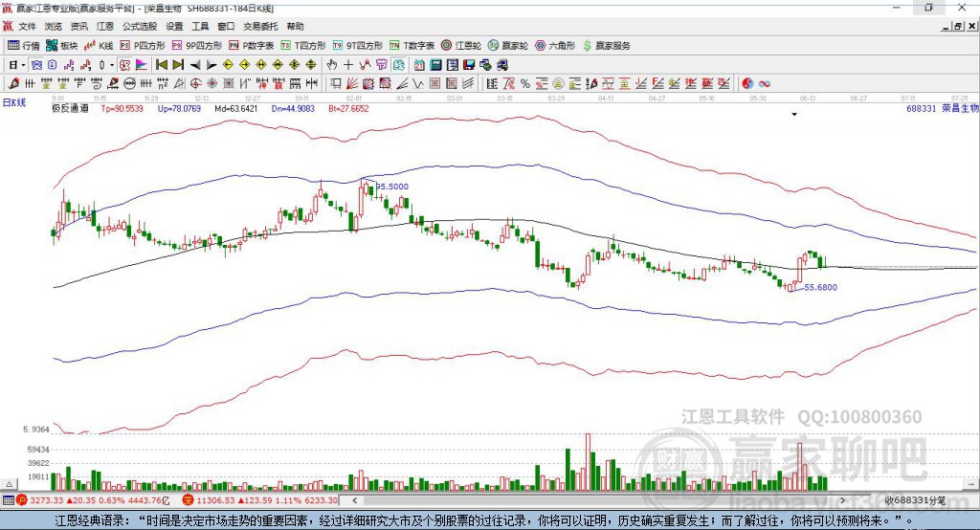Click the Tp=90.5539 indicator value

(122, 109)
